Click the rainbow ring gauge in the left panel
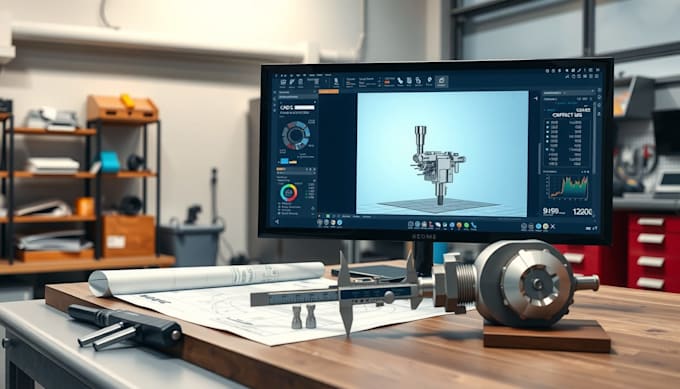Viewport: 680px width, 389px height. tap(289, 193)
